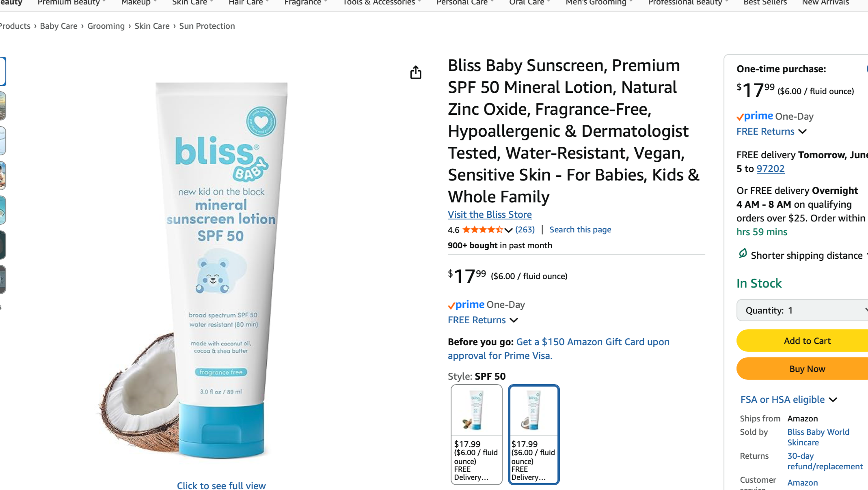Open the Quantity dropdown
The width and height of the screenshot is (868, 490).
pyautogui.click(x=802, y=310)
